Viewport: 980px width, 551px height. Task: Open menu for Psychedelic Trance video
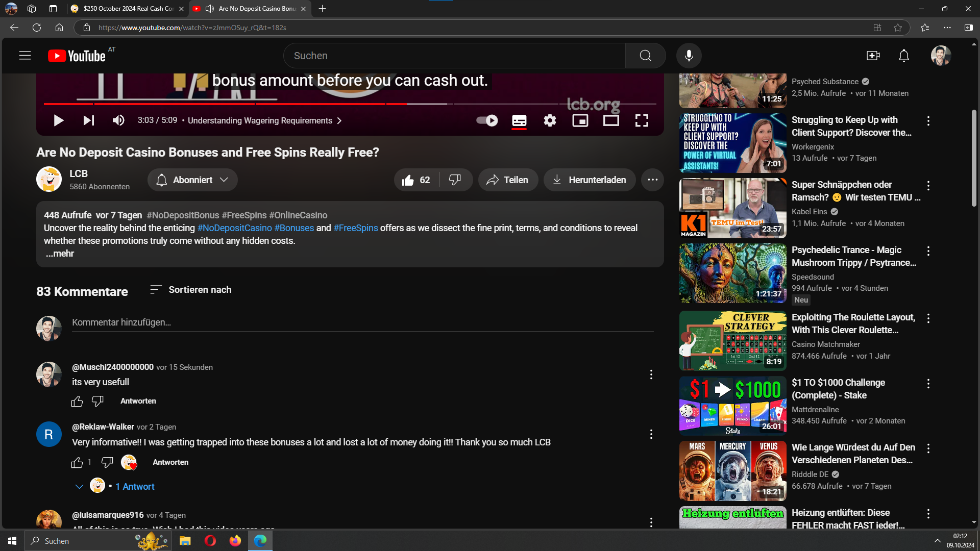928,251
